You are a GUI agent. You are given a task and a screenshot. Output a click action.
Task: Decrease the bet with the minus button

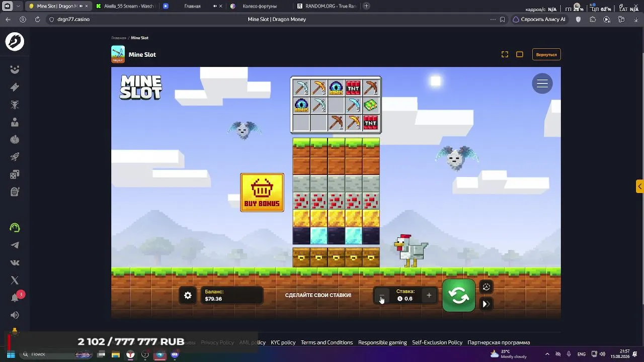382,296
